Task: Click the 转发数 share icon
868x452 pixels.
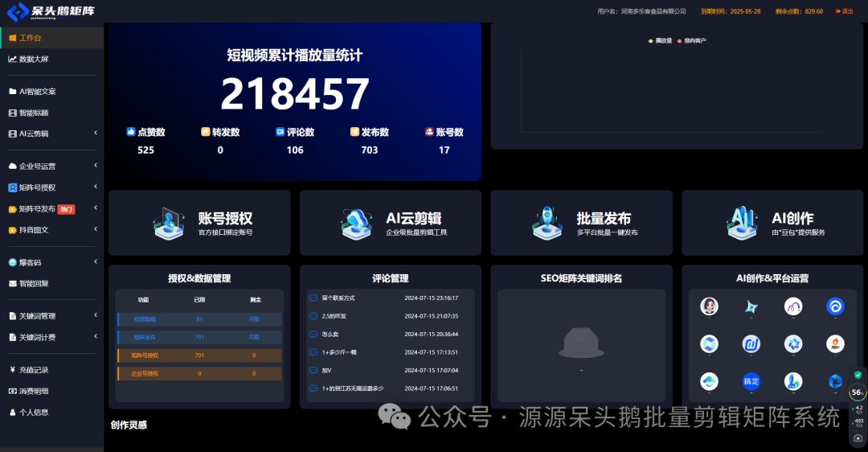Action: pyautogui.click(x=206, y=132)
